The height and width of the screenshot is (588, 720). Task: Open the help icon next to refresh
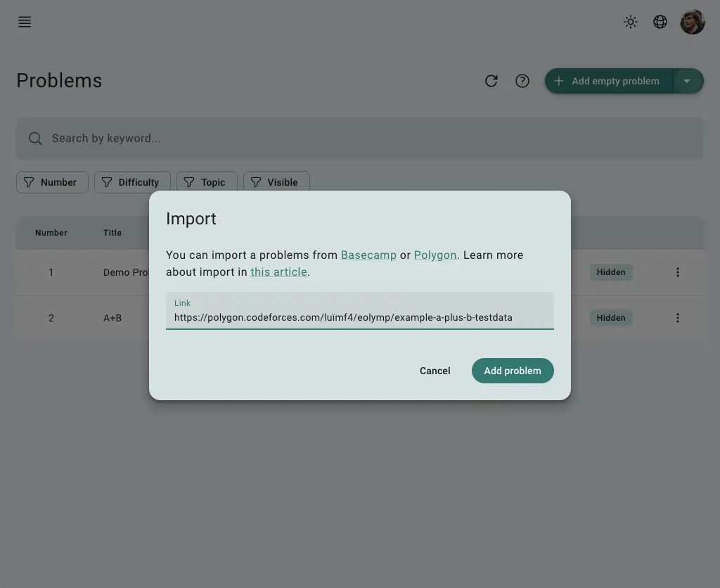[x=522, y=81]
